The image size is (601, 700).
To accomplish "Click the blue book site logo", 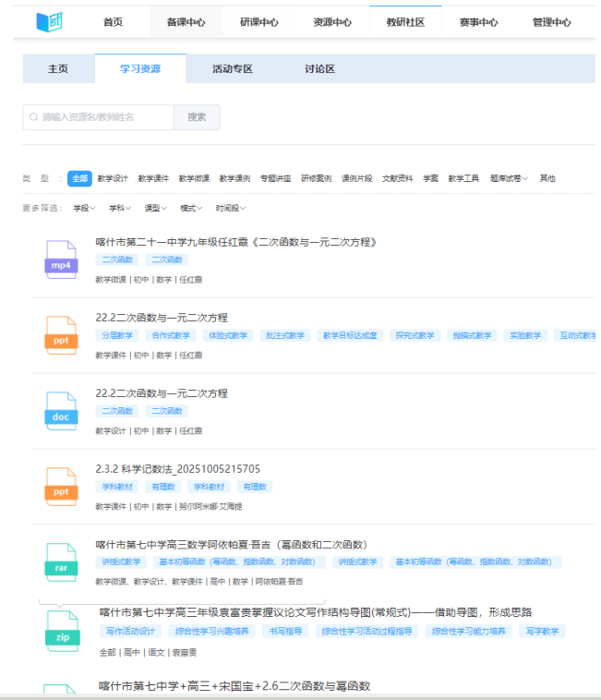I will [49, 21].
